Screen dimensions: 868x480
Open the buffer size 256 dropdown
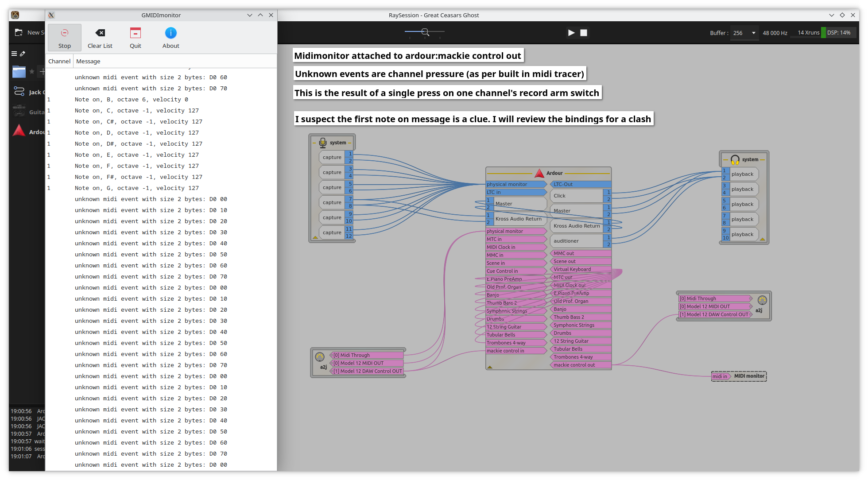[x=744, y=33]
